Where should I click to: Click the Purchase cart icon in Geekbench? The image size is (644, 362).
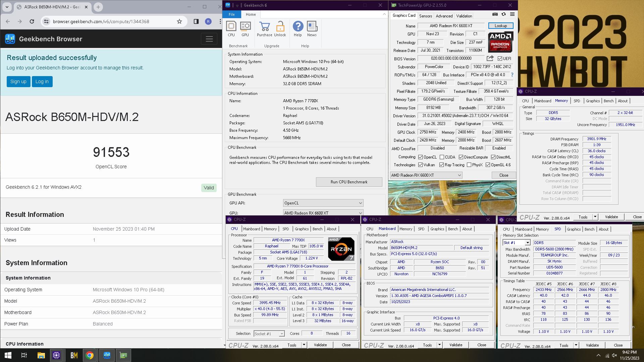(x=264, y=26)
